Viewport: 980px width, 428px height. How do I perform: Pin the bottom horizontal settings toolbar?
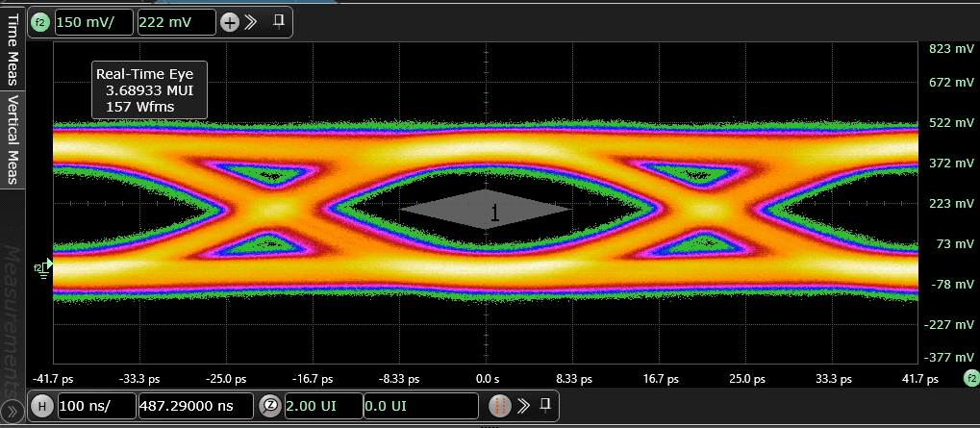tap(545, 404)
